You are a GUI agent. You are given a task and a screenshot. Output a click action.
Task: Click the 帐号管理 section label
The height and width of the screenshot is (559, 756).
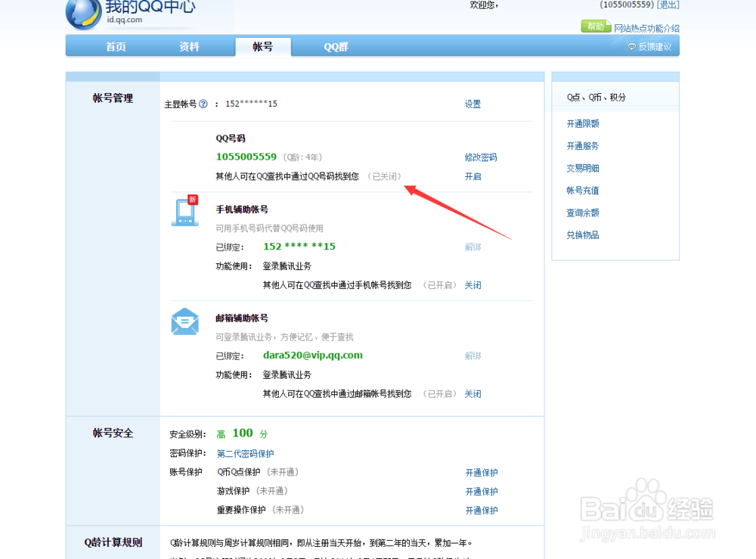(113, 98)
